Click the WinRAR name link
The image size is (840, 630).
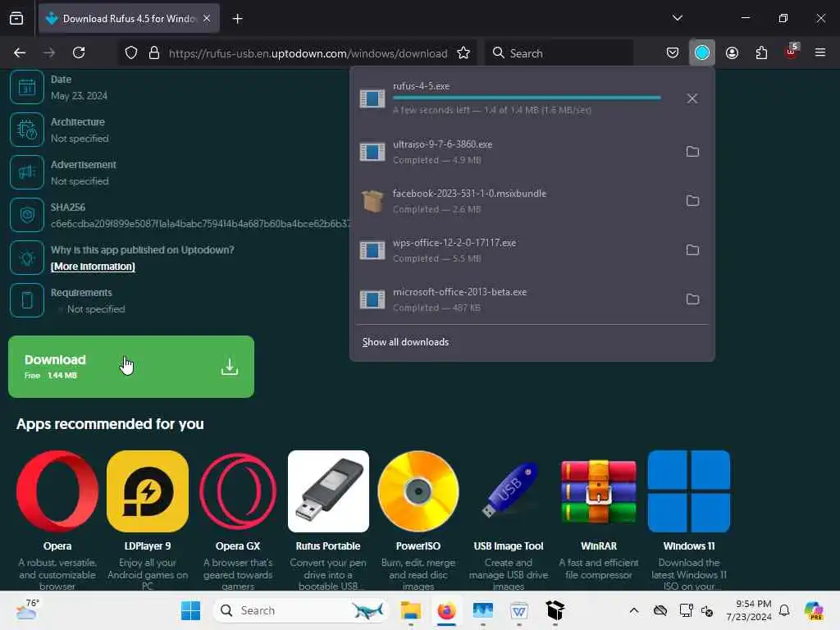[x=598, y=546]
